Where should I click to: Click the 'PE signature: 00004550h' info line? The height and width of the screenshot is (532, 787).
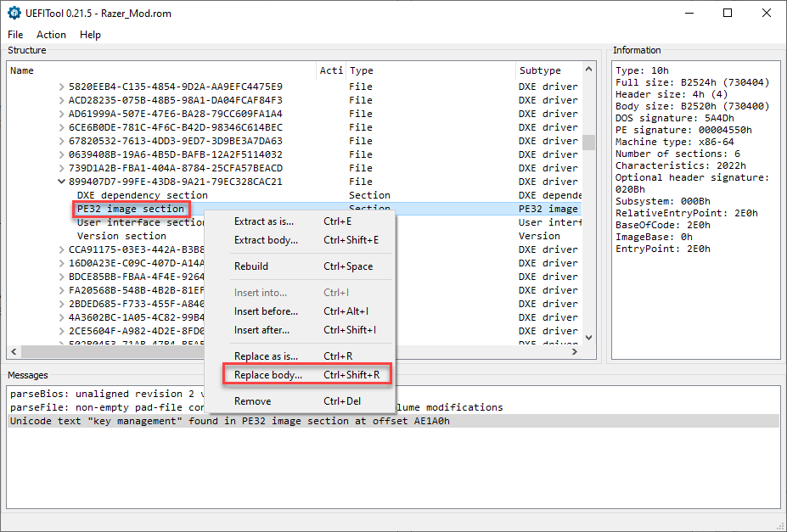coord(683,130)
